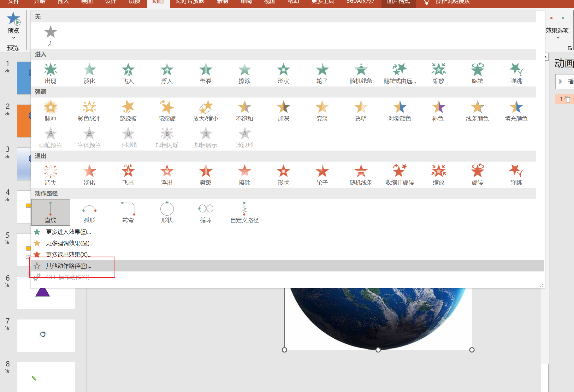Select the 浮出 exit effect
The height and width of the screenshot is (392, 574).
(x=167, y=175)
